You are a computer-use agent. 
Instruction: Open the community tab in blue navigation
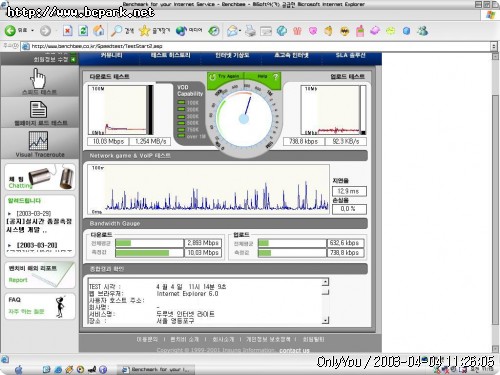[112, 55]
